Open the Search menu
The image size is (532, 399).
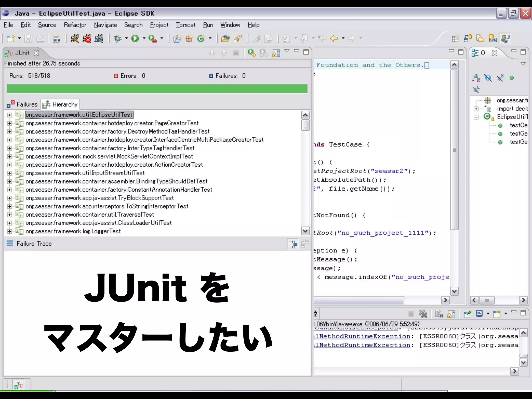pos(133,25)
